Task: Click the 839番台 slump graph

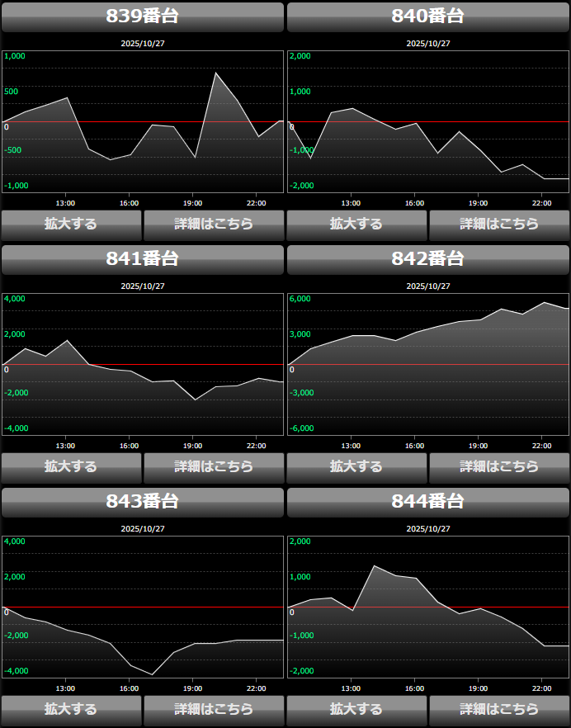Action: (143, 121)
